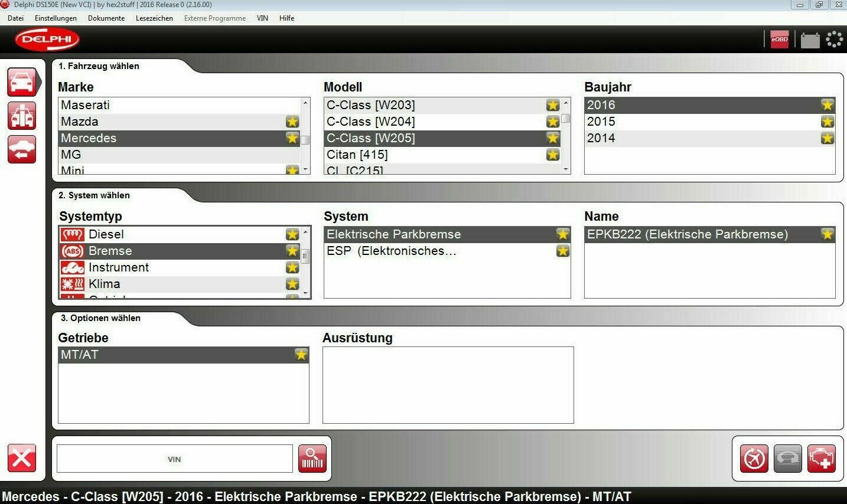Open the generic OBD cars sidebar icon
This screenshot has width=847, height=504.
(22, 116)
